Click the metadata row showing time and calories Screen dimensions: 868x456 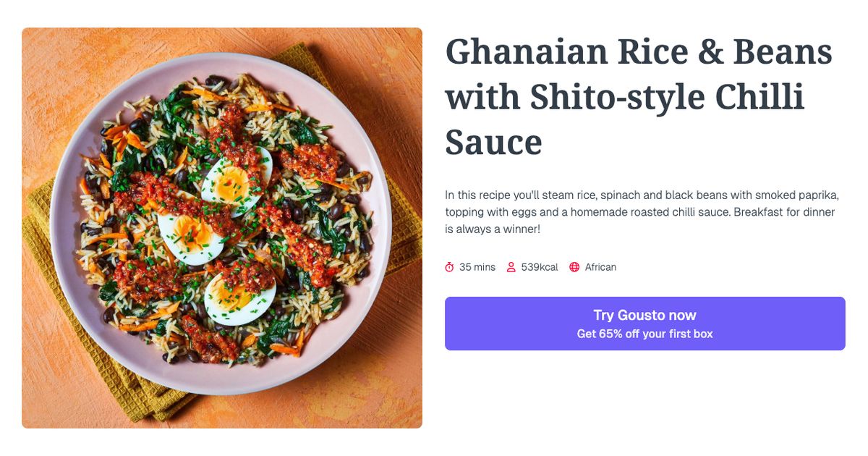pos(530,266)
